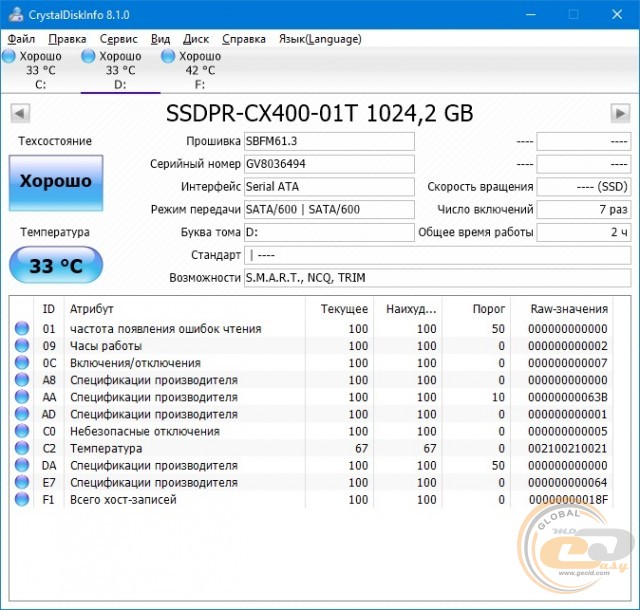
Task: Open the Файл menu
Action: click(21, 39)
